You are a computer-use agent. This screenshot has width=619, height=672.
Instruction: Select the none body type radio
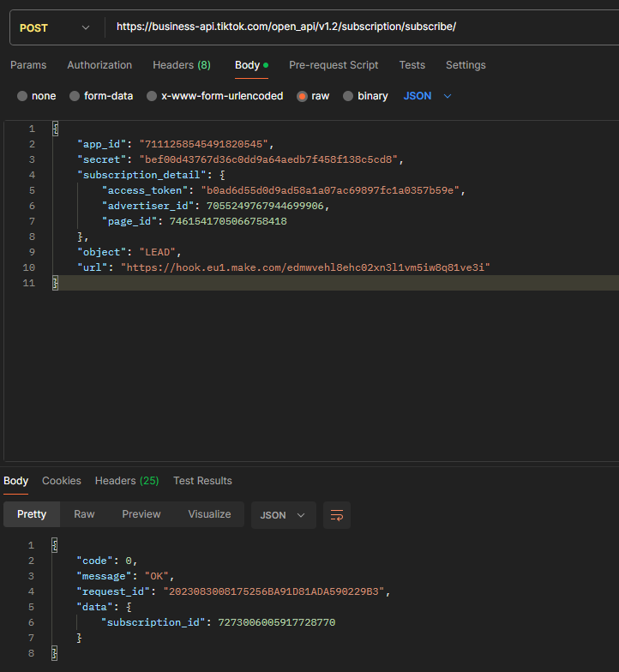pos(23,96)
